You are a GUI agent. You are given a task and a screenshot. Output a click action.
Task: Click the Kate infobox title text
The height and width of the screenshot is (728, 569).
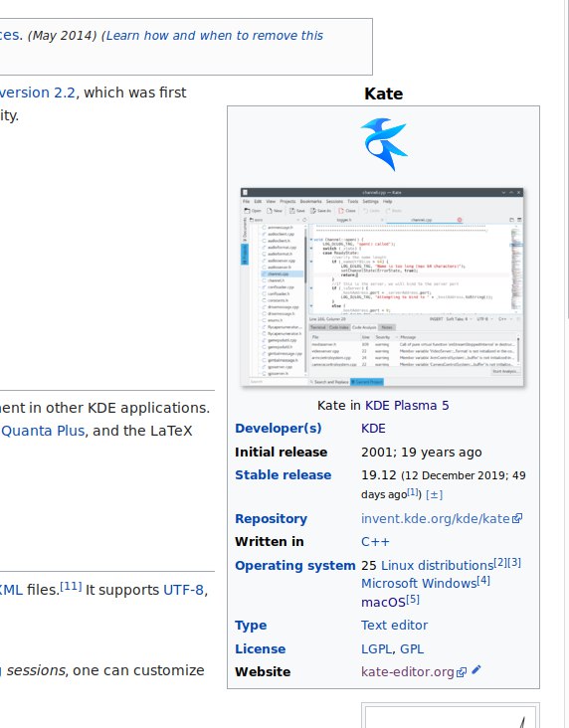click(384, 93)
